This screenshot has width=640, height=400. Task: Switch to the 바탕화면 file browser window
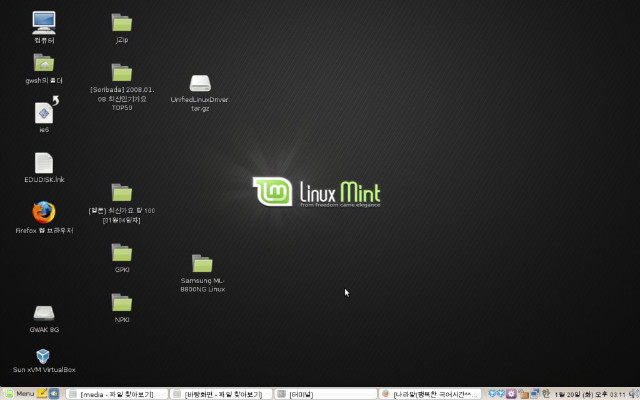221,394
